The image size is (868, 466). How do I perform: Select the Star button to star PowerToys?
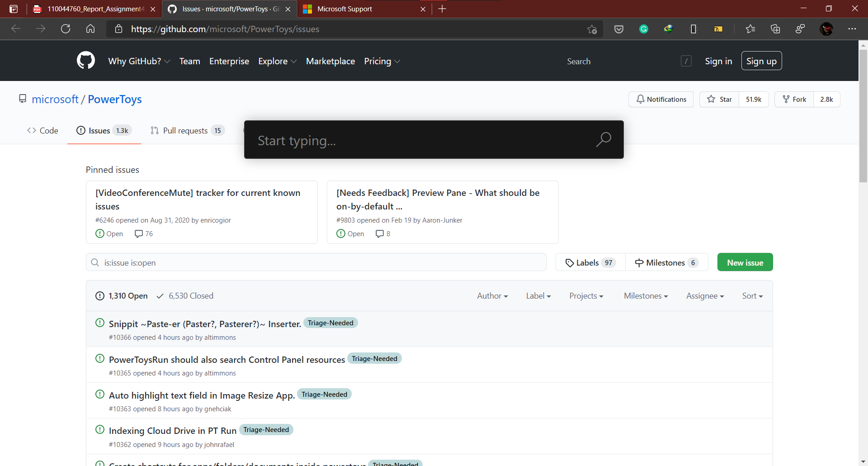[x=719, y=99]
